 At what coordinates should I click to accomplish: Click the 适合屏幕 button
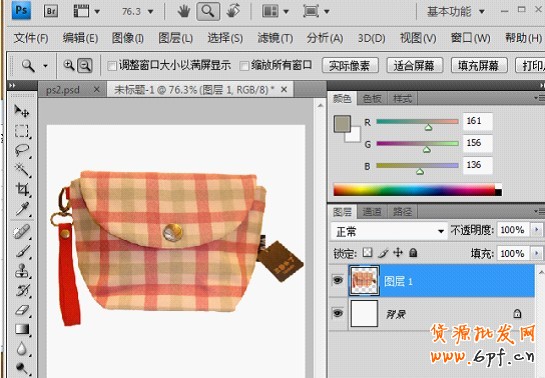tap(415, 65)
